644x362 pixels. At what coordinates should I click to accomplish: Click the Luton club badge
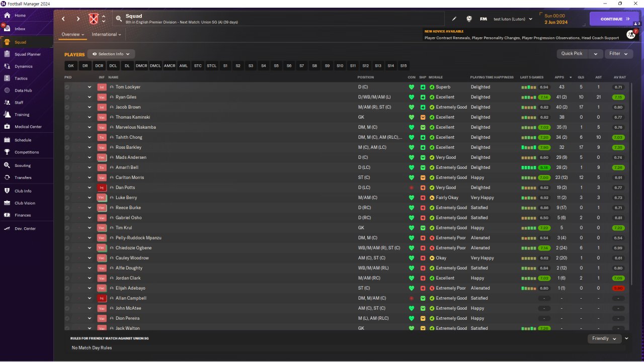point(93,19)
